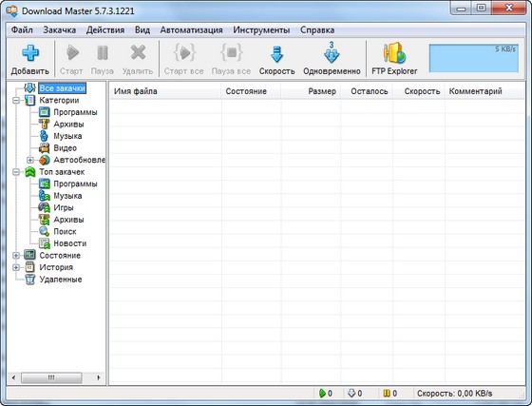Open the Автоматизация menu
The width and height of the screenshot is (532, 406).
191,29
